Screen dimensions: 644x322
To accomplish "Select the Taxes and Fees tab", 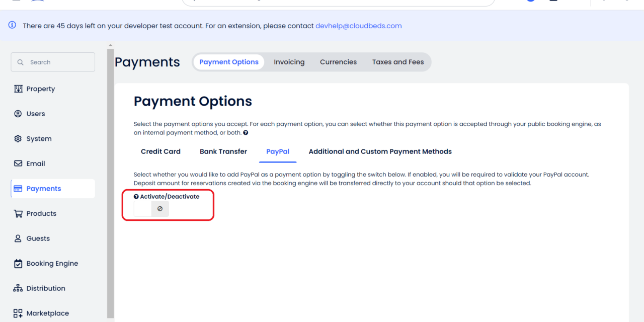I will tap(398, 61).
